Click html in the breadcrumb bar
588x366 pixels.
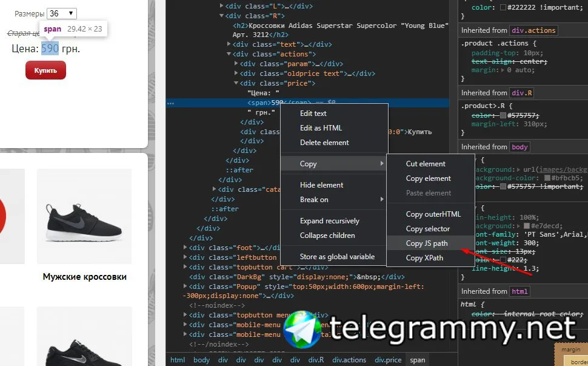pyautogui.click(x=178, y=359)
